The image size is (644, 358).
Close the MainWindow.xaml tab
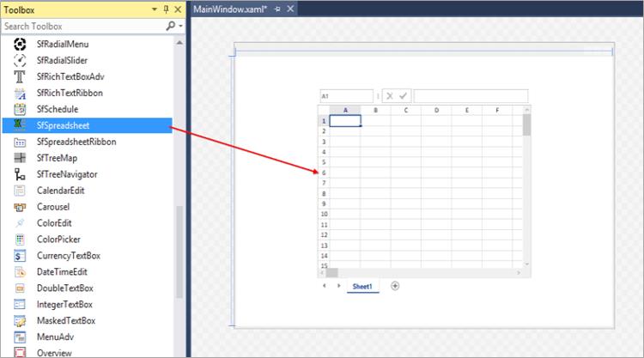coord(290,9)
